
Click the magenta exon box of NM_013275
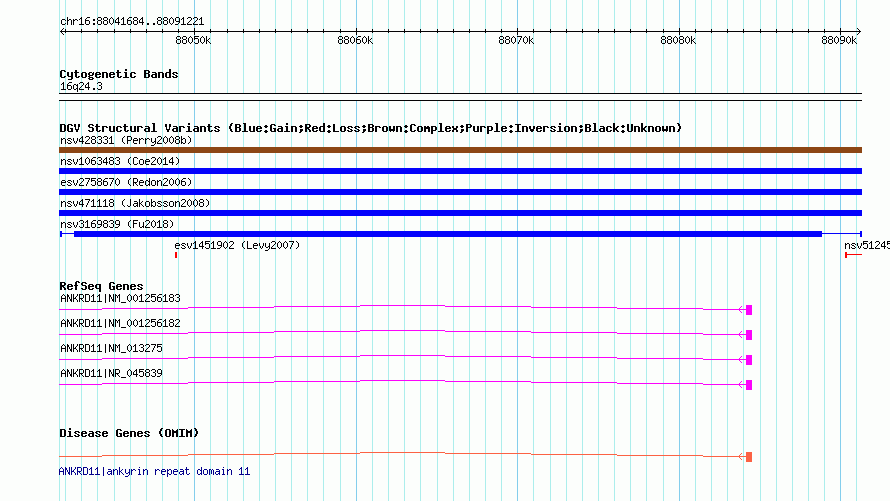(749, 360)
